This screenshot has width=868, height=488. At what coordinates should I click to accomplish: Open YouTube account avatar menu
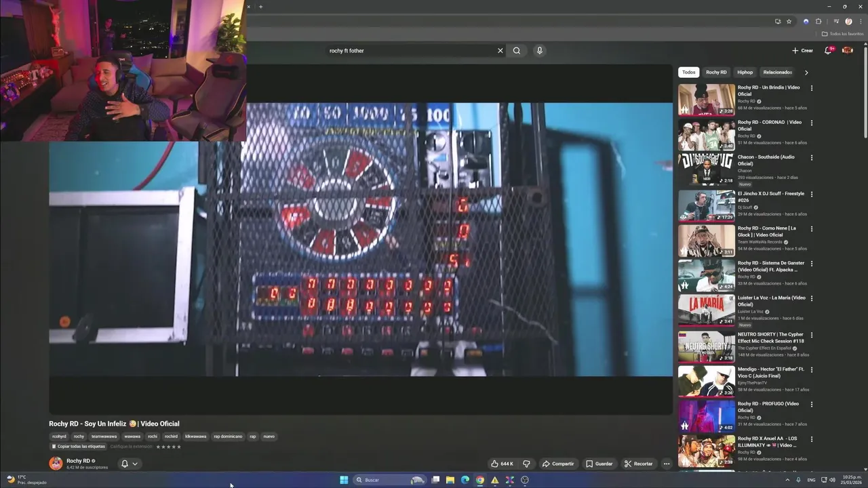(848, 50)
